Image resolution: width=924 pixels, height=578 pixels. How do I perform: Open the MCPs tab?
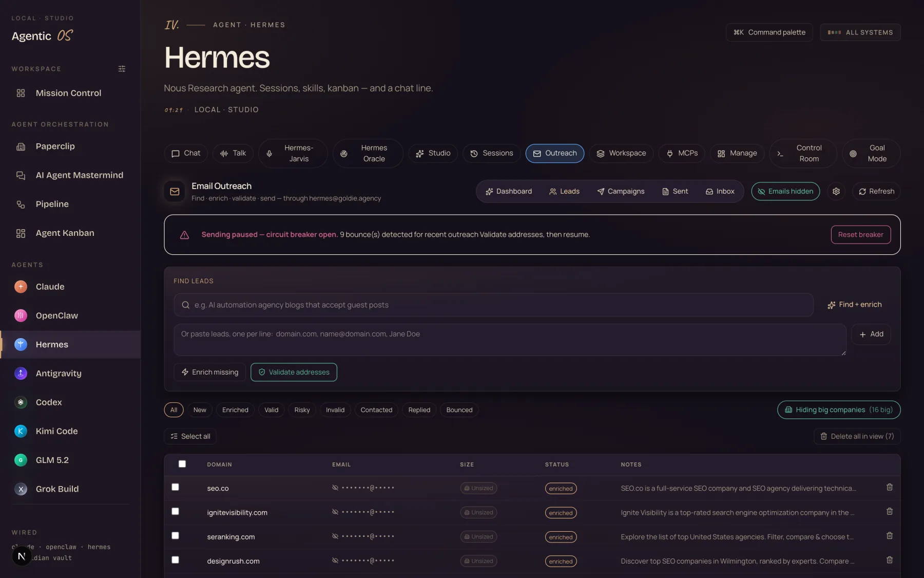(x=682, y=153)
